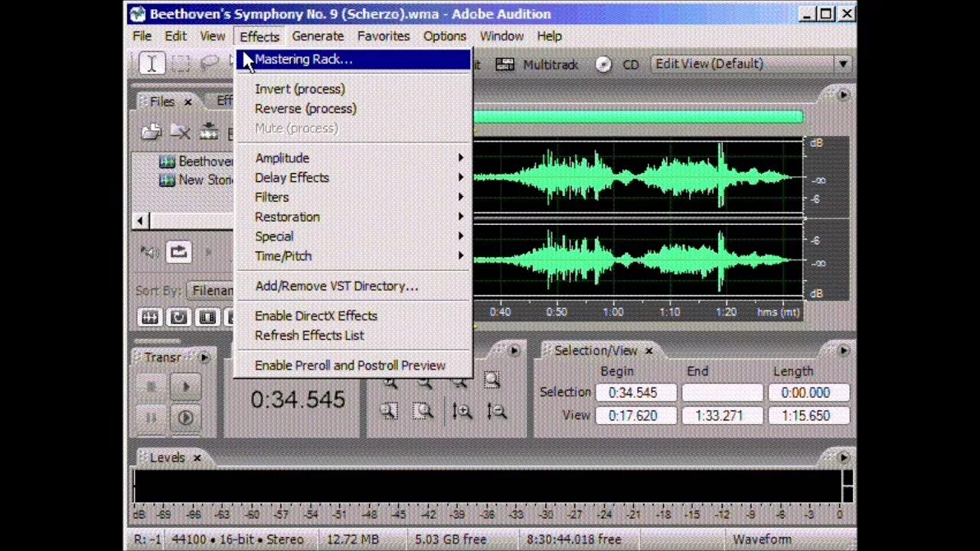Toggle the Files panel speaker autoplay icon

pyautogui.click(x=150, y=252)
